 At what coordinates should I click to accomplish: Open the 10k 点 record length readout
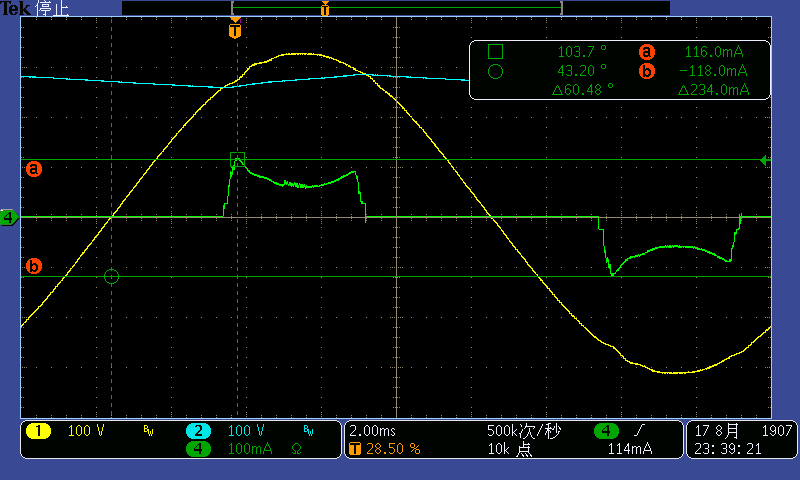coord(510,449)
